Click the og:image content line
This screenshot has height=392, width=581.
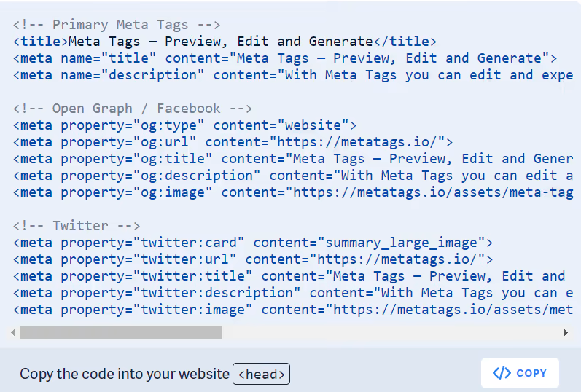(x=293, y=192)
